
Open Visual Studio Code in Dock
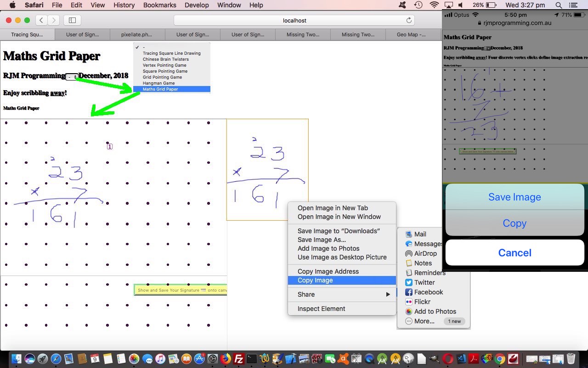point(461,359)
